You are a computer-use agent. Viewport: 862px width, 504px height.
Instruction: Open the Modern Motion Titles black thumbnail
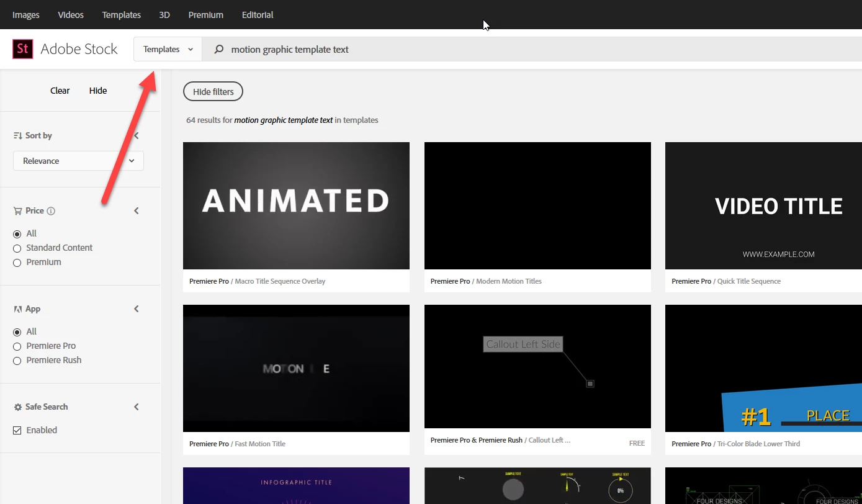(x=537, y=205)
